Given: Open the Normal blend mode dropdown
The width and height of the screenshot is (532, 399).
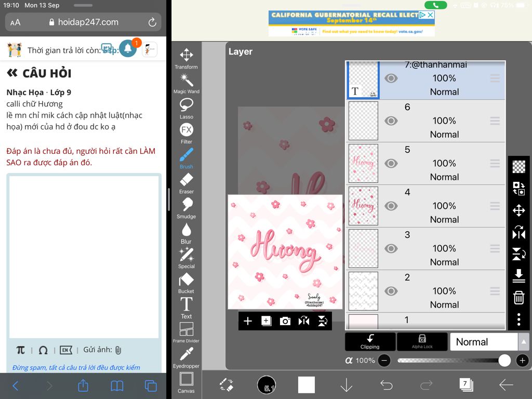Looking at the screenshot, I should (x=484, y=342).
